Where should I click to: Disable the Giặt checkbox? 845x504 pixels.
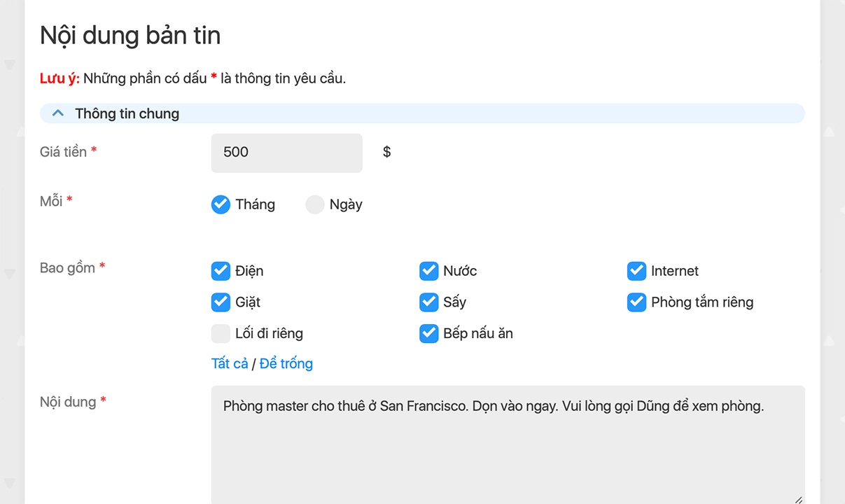[x=221, y=302]
